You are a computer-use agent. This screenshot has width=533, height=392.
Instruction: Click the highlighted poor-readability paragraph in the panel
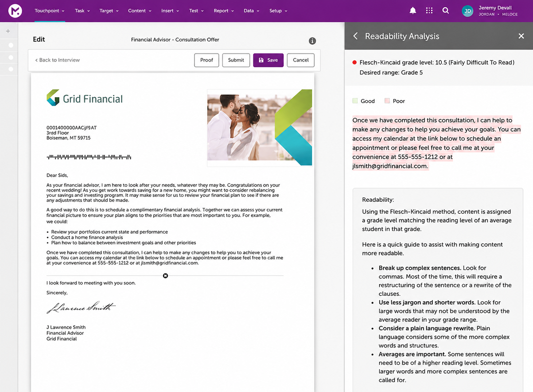[x=436, y=143]
